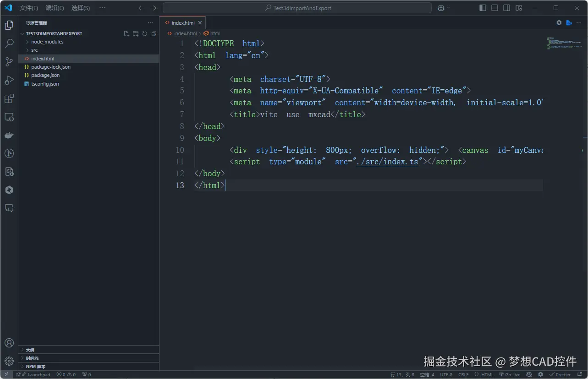Open the notifications bell in status bar
588x379 pixels.
580,374
